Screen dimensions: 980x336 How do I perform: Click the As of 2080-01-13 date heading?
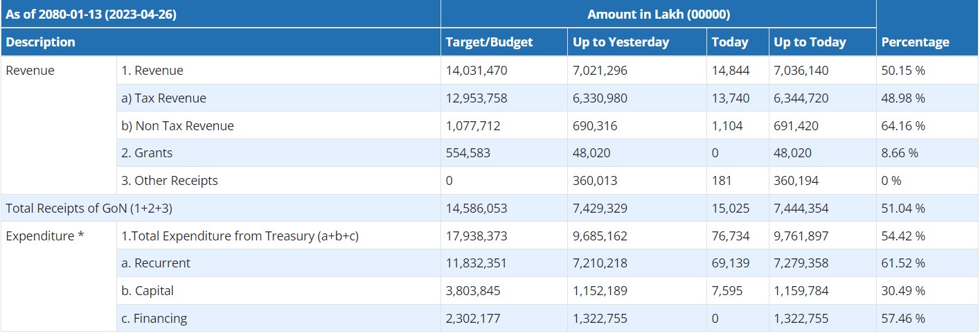pos(91,14)
